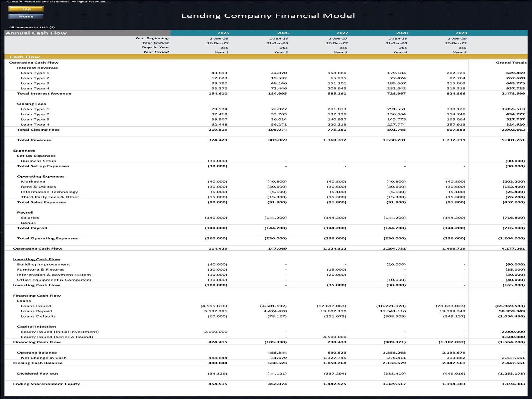This screenshot has width=532, height=399.
Task: Click the gold Cash Flow section band
Action: pos(24,57)
